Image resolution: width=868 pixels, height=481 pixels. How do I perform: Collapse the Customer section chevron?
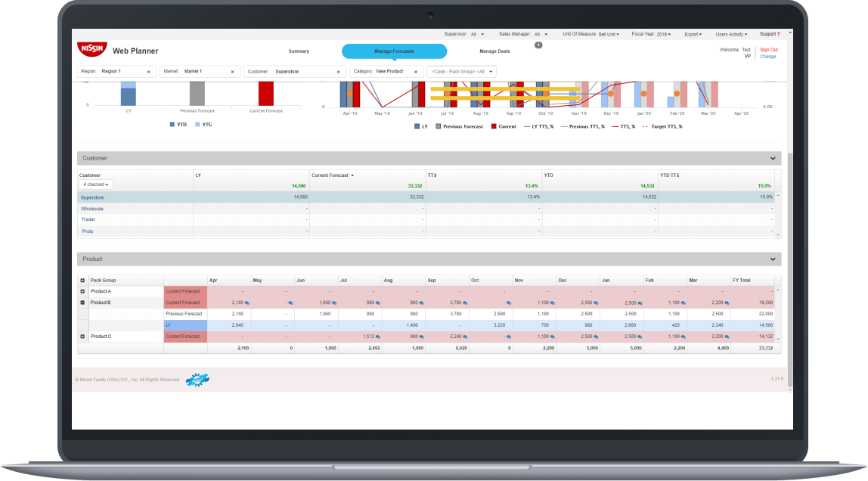click(772, 158)
